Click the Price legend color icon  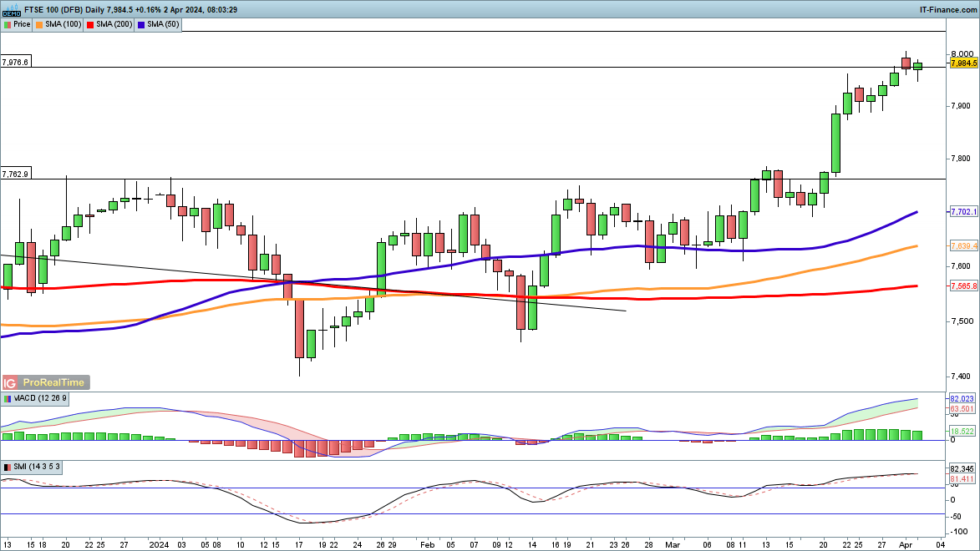(x=7, y=24)
